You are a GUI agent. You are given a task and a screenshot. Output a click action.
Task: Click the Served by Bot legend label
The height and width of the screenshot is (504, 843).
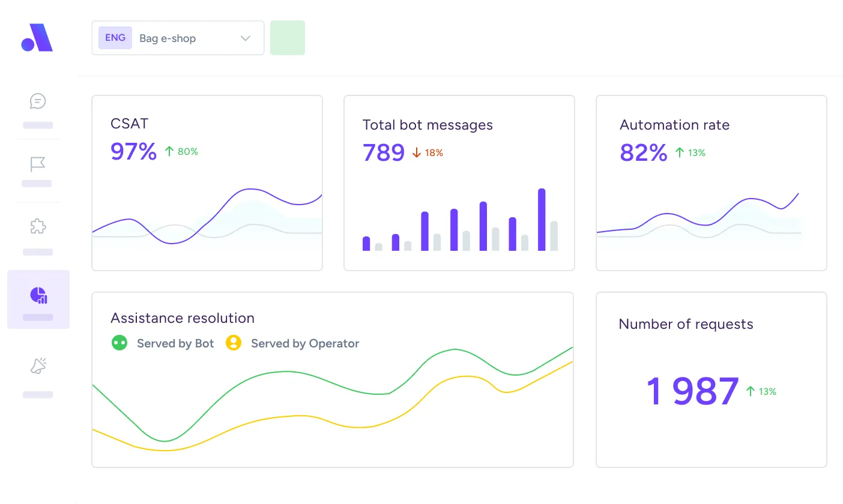[175, 343]
